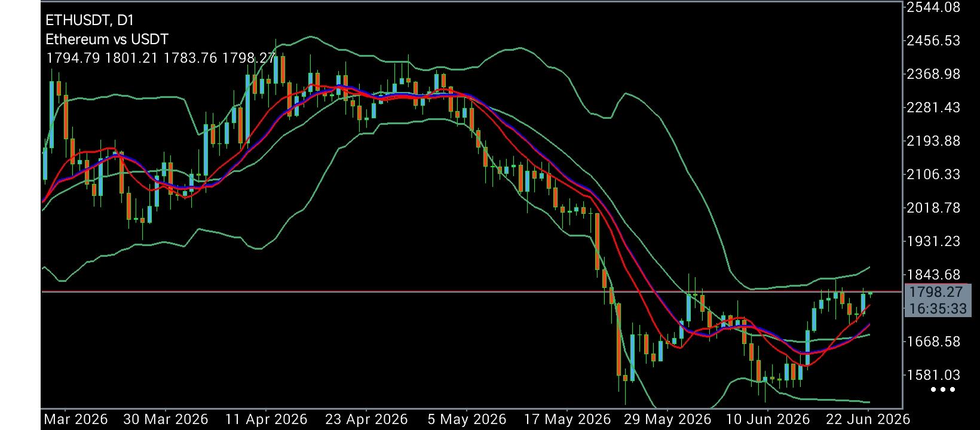Click price scale value 2018.78
The image size is (980, 430).
933,208
